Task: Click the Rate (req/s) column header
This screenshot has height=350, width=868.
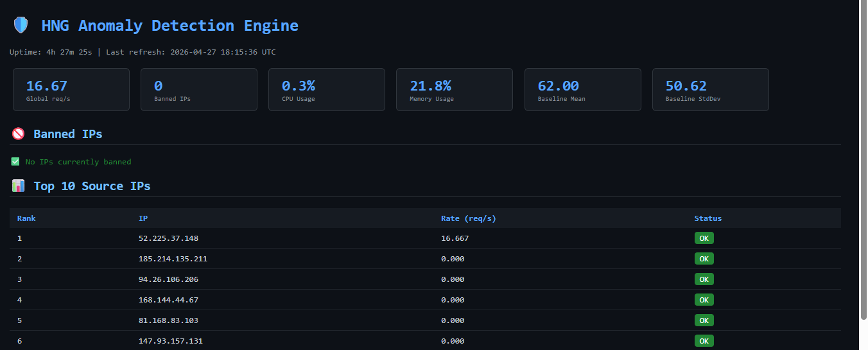Action: [x=469, y=218]
